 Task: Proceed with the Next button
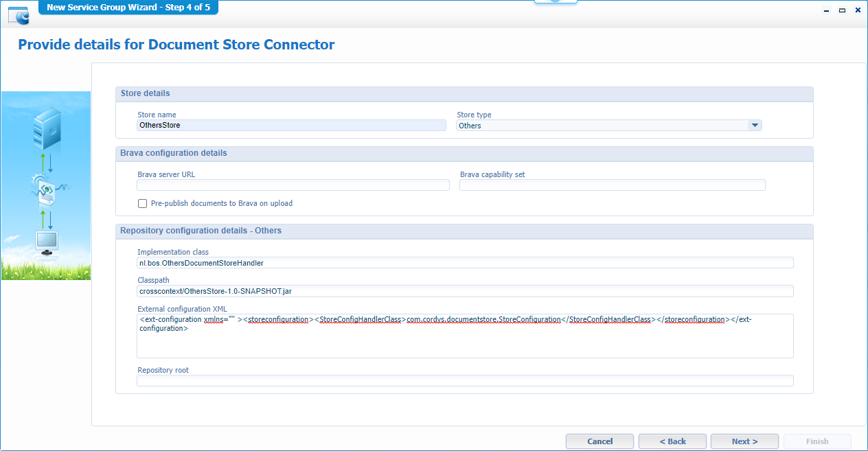click(x=744, y=441)
